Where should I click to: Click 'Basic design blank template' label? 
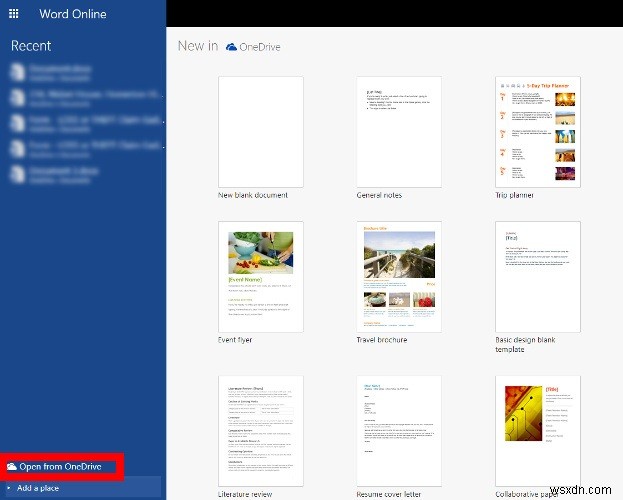tap(525, 345)
